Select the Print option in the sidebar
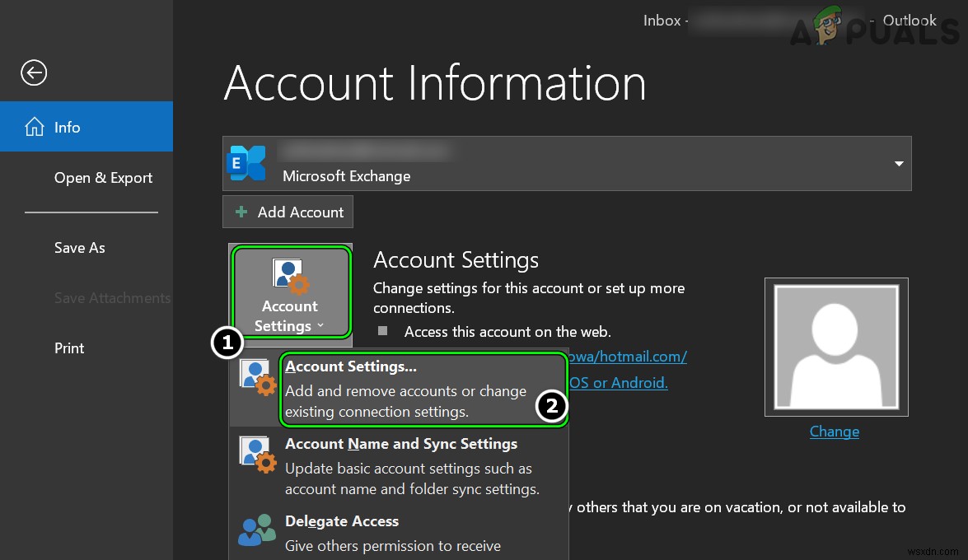The image size is (968, 560). coord(69,348)
